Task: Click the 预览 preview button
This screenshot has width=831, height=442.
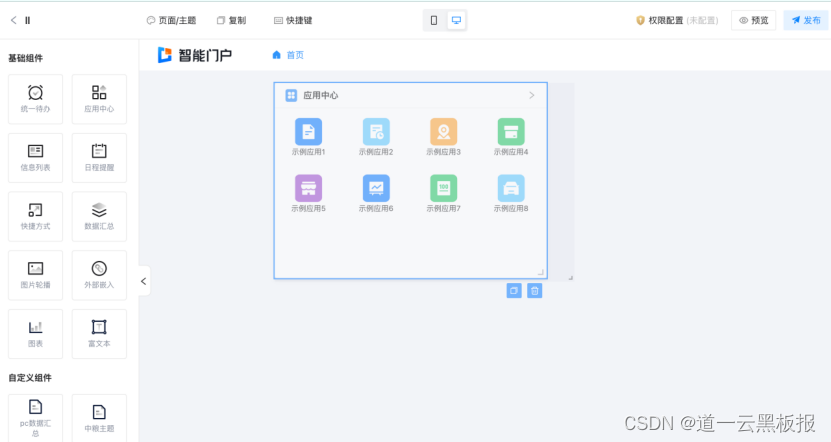Action: coord(754,20)
